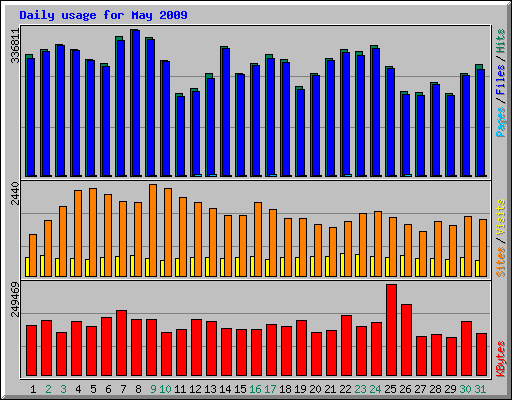This screenshot has height=400, width=512.
Task: Click day label 18 on the x-axis
Action: click(x=285, y=389)
